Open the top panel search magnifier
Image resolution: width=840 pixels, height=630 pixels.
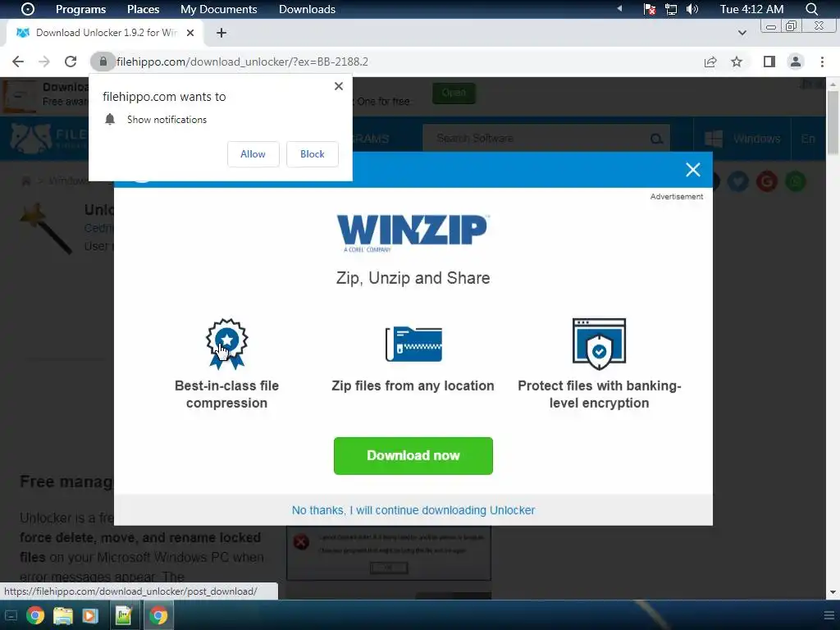811,9
